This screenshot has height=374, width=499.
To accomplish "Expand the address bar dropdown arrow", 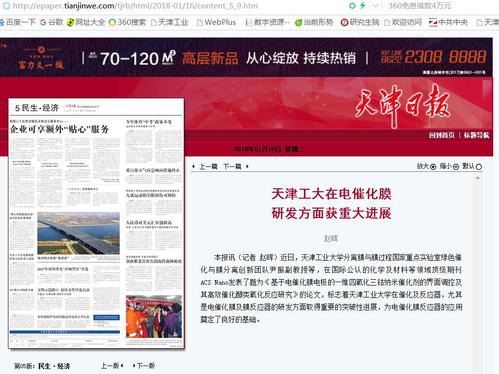I will tap(376, 6).
